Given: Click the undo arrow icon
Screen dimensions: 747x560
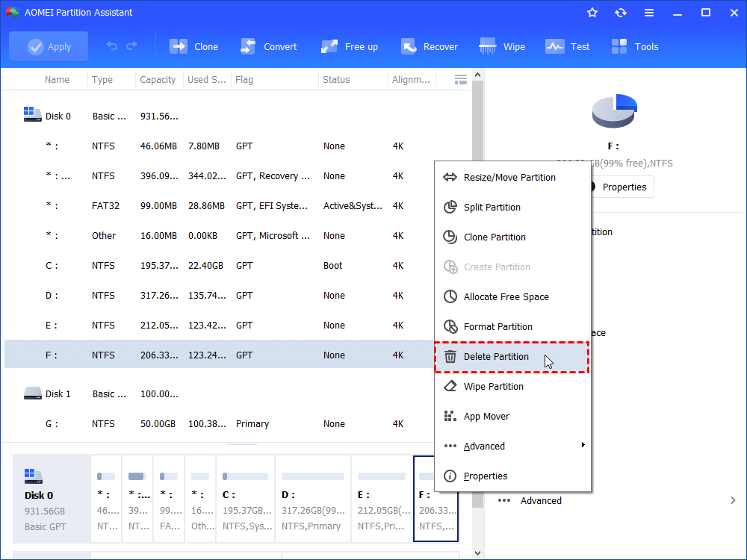Looking at the screenshot, I should point(111,46).
